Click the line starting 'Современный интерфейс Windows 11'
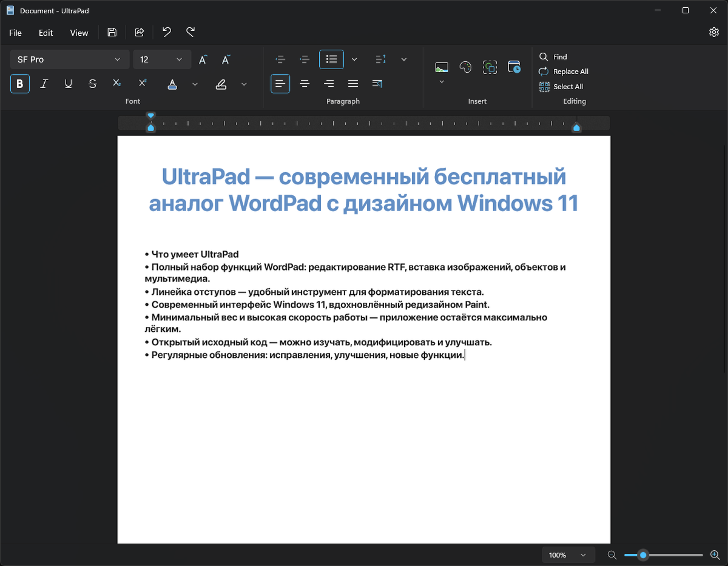Image resolution: width=728 pixels, height=566 pixels. point(317,305)
